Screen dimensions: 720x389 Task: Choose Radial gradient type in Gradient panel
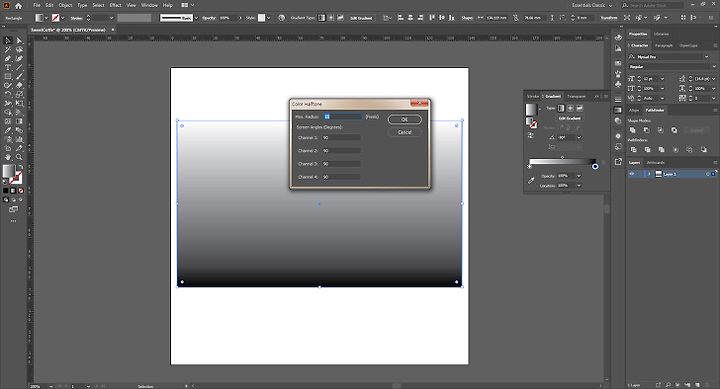point(570,108)
